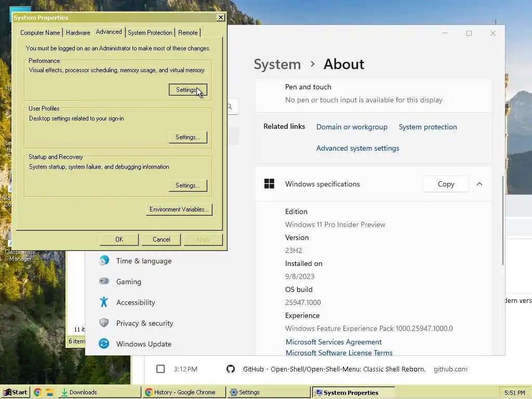Switch to Computer Name tab
Viewport: 532px width, 399px height.
point(39,33)
